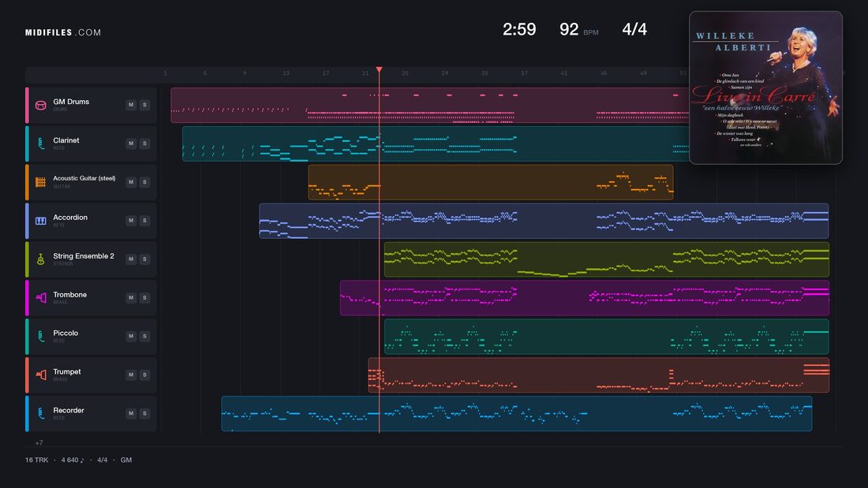The image size is (868, 488).
Task: Jump to bar 5 on the ruler
Action: 205,73
